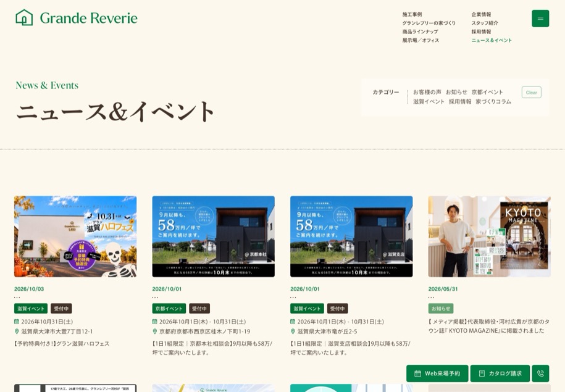Image resolution: width=565 pixels, height=392 pixels.
Task: Click the phone icon button
Action: click(x=540, y=373)
